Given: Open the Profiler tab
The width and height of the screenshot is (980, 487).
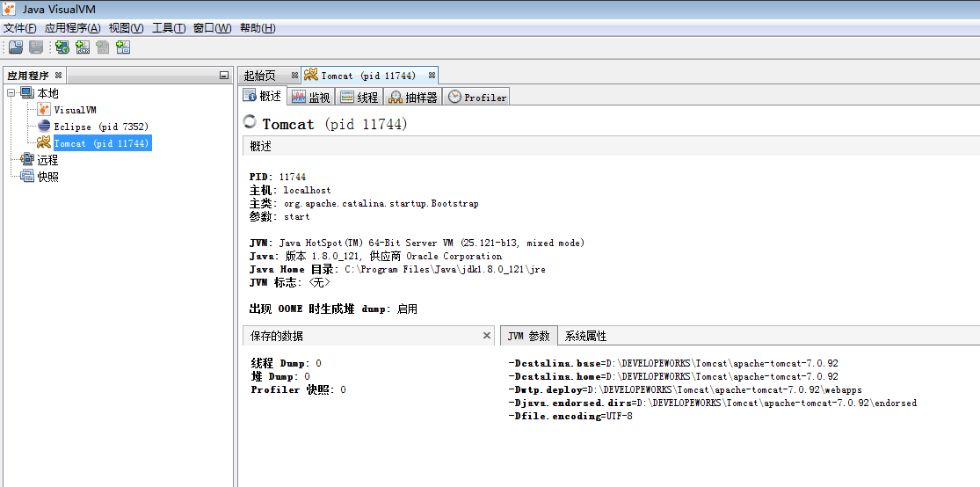Looking at the screenshot, I should 476,97.
